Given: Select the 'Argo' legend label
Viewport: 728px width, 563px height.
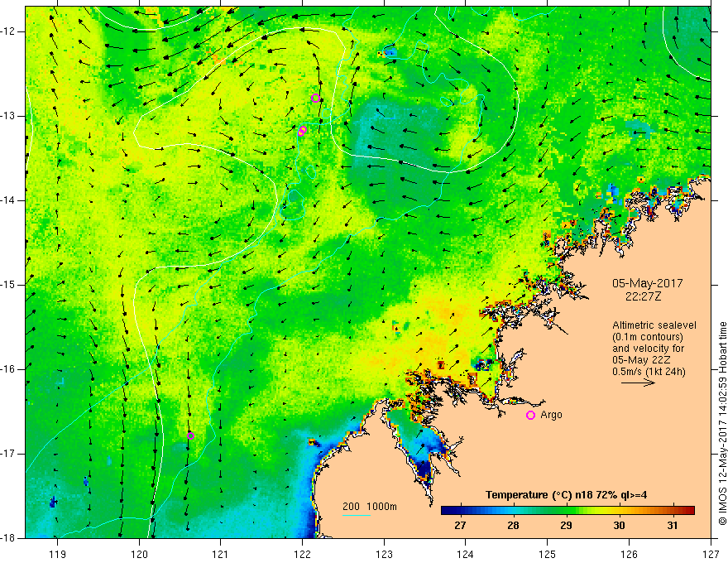Looking at the screenshot, I should click(551, 415).
